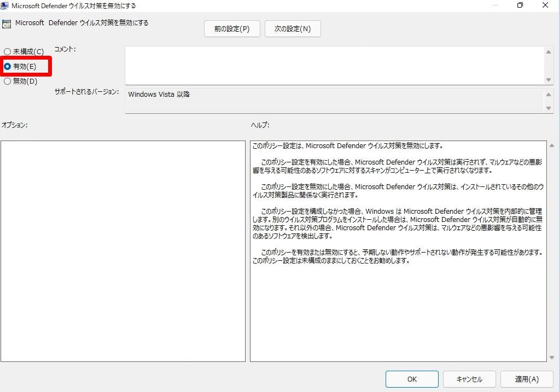Click the キャンセル button
This screenshot has height=392, width=559.
(x=469, y=379)
